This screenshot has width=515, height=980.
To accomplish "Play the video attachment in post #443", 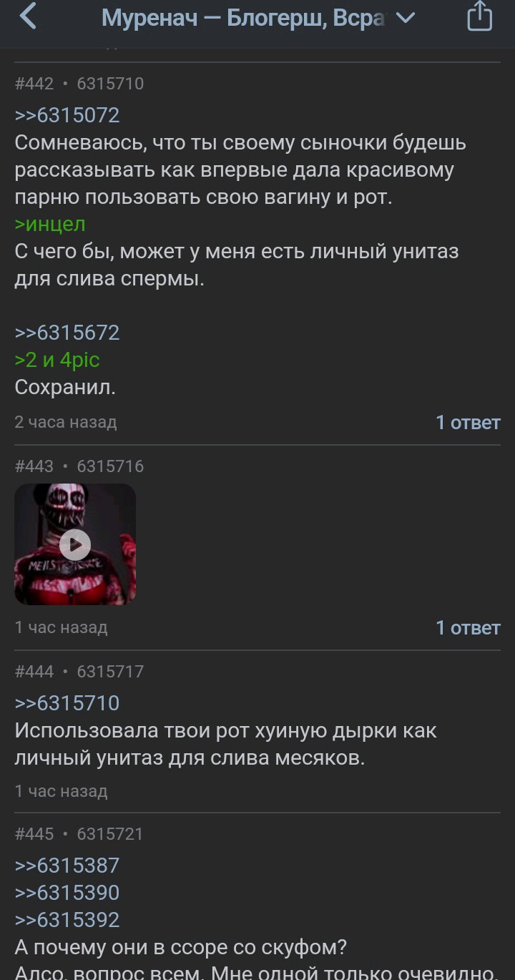I will point(75,545).
